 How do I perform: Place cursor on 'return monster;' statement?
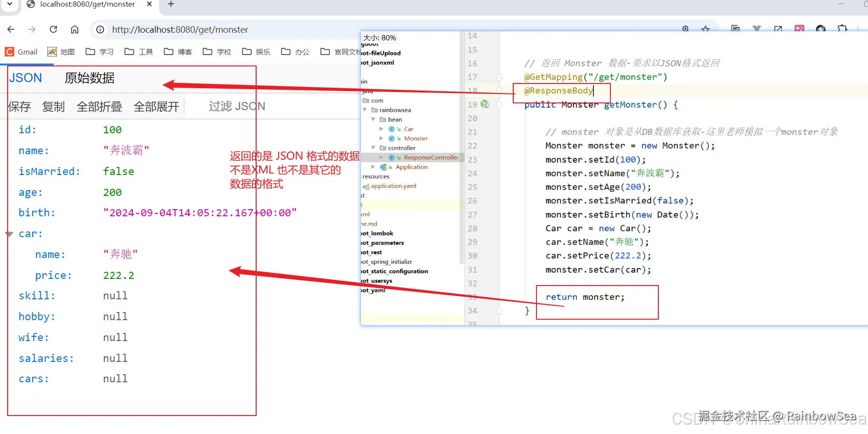585,297
